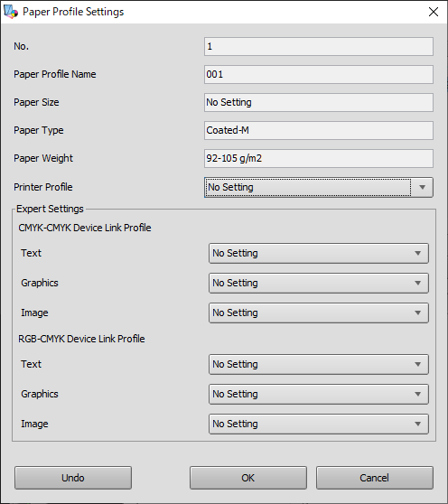Click the Undo button

pyautogui.click(x=73, y=478)
